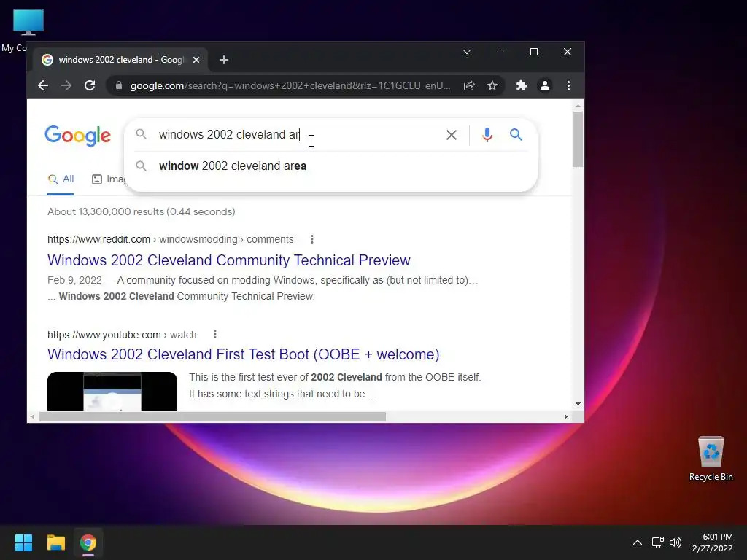Switch to the All results tab

(x=61, y=179)
